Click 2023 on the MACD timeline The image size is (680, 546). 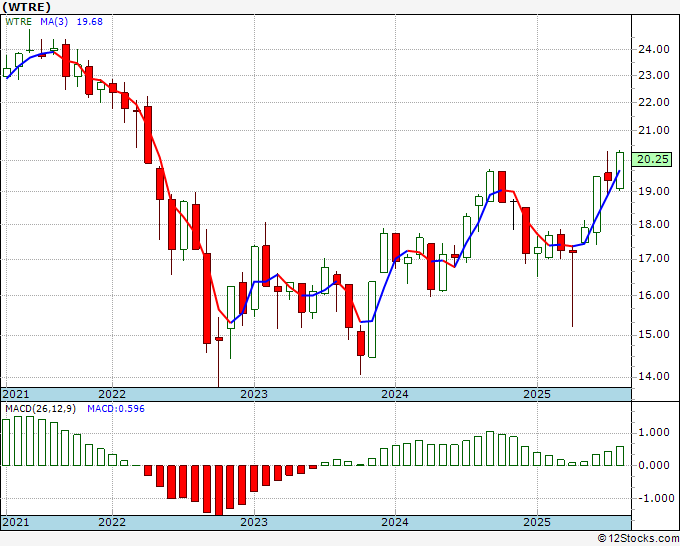click(254, 522)
